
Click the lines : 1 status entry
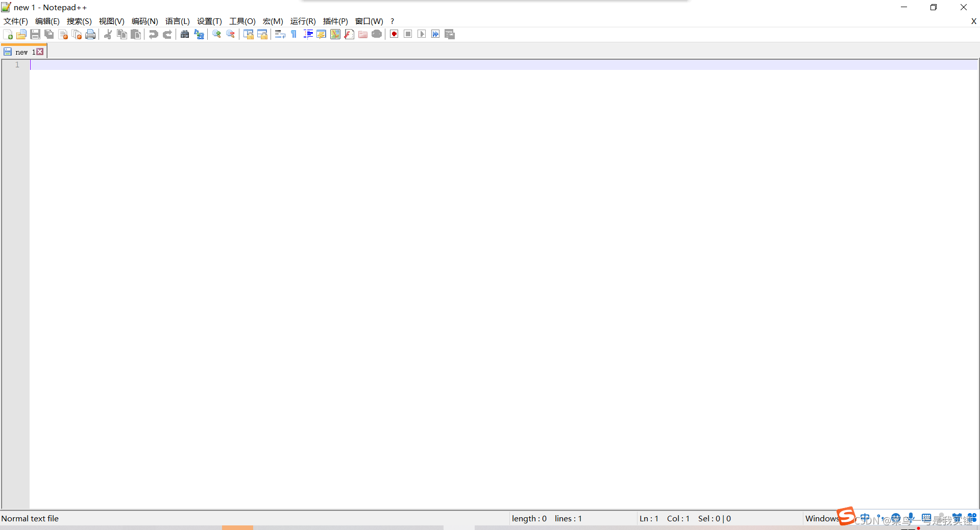click(x=568, y=518)
